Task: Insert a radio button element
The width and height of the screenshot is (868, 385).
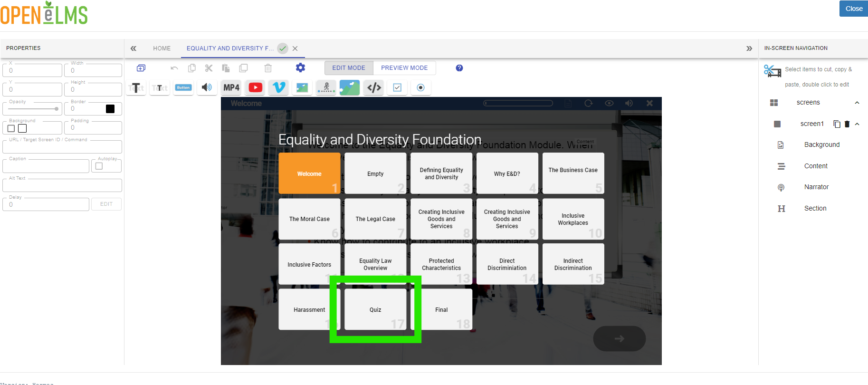Action: [420, 87]
